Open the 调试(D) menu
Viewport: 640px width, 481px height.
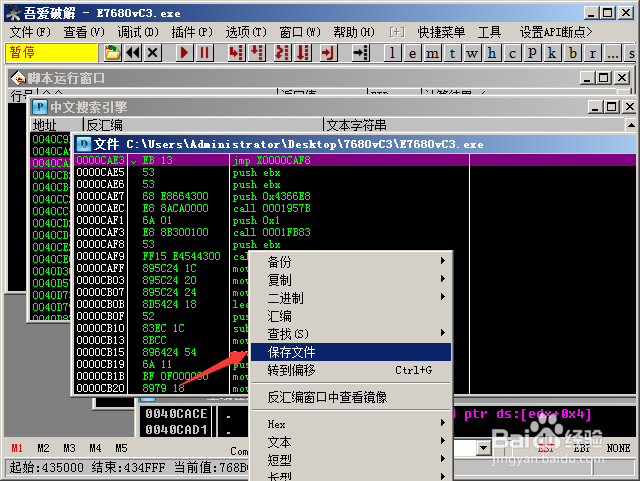click(x=138, y=32)
